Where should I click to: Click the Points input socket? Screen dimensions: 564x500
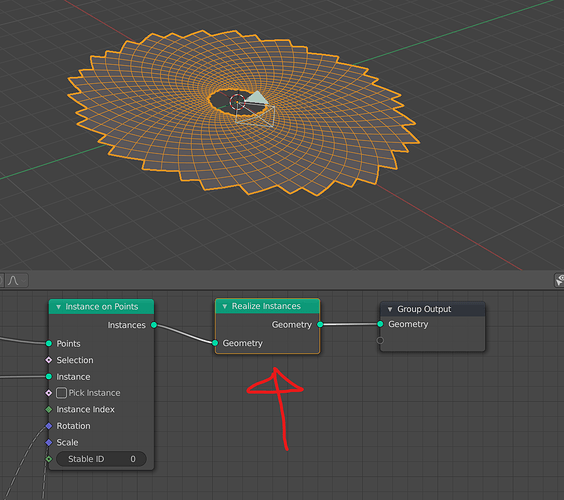coord(49,344)
